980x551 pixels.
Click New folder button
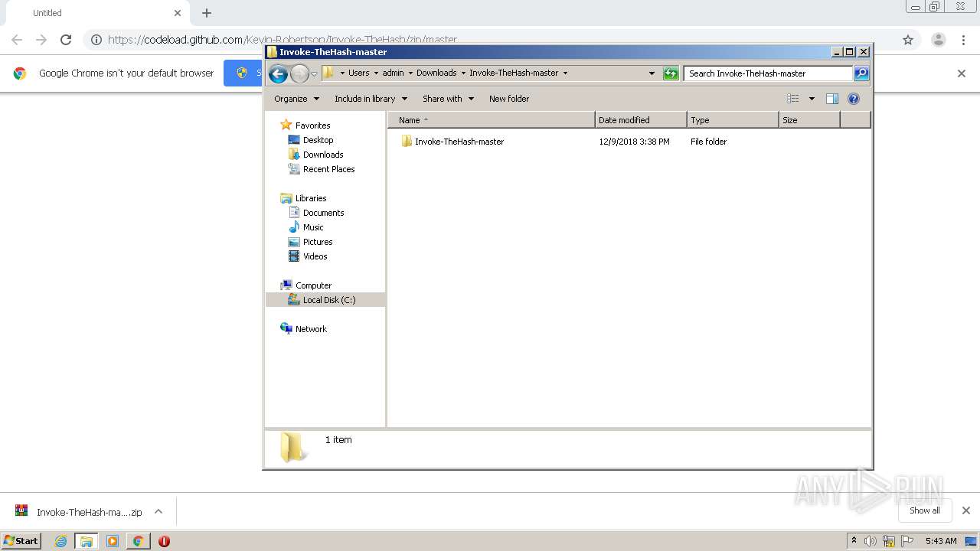tap(509, 99)
